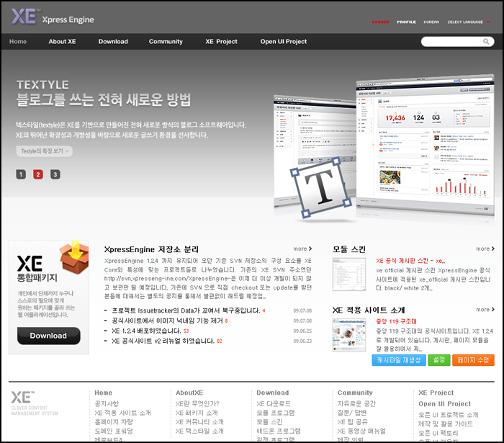Click more next to XE 적용 사이트 소개
Screen dimensions: 504x443
coord(485,310)
